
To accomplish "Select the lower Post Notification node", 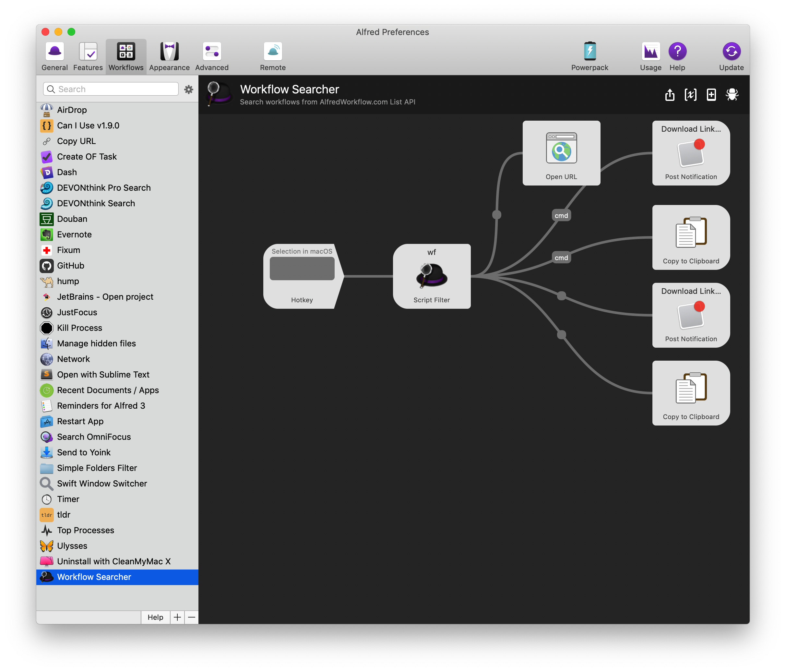I will pyautogui.click(x=691, y=315).
